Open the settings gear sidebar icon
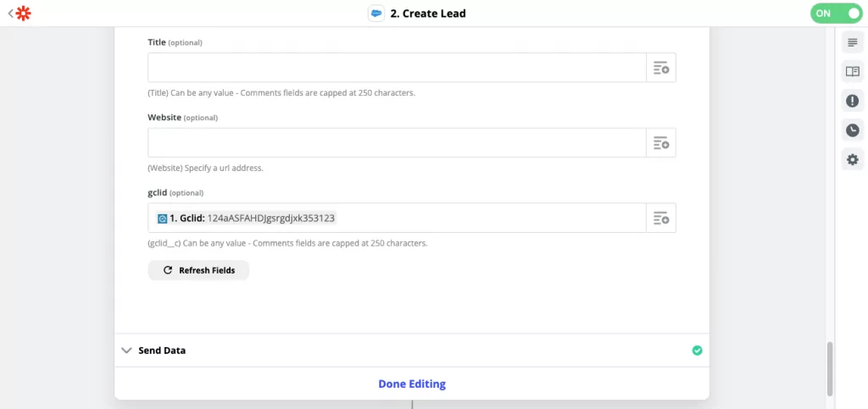The height and width of the screenshot is (409, 868). (853, 160)
